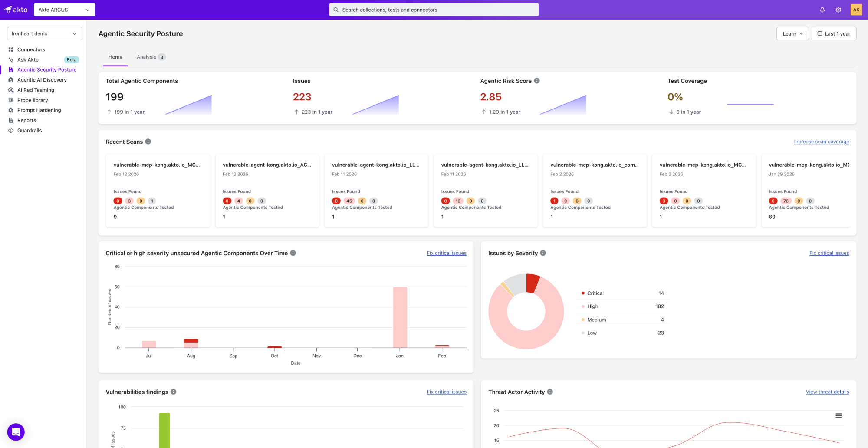Switch to the Analysis tab
Image resolution: width=868 pixels, height=448 pixels.
[x=151, y=57]
